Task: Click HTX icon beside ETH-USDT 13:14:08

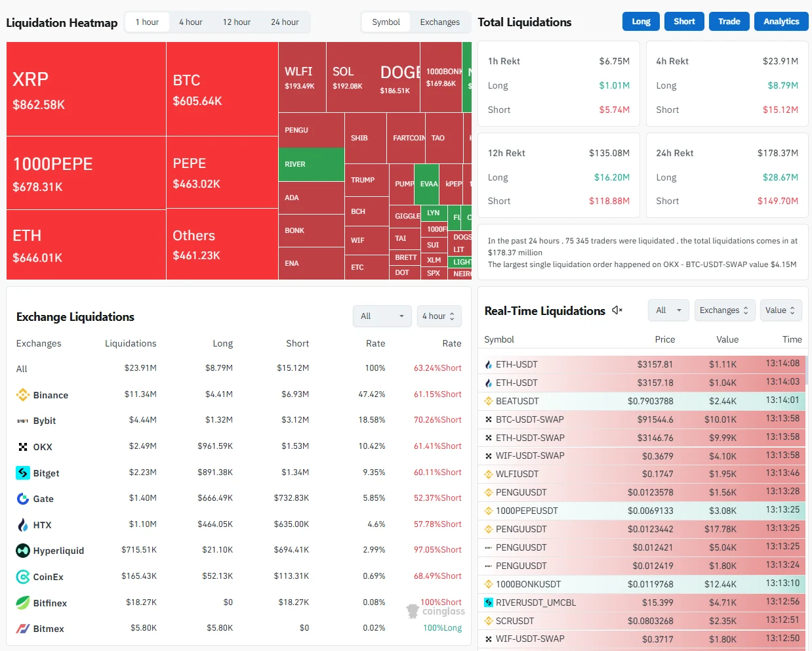Action: pyautogui.click(x=489, y=364)
